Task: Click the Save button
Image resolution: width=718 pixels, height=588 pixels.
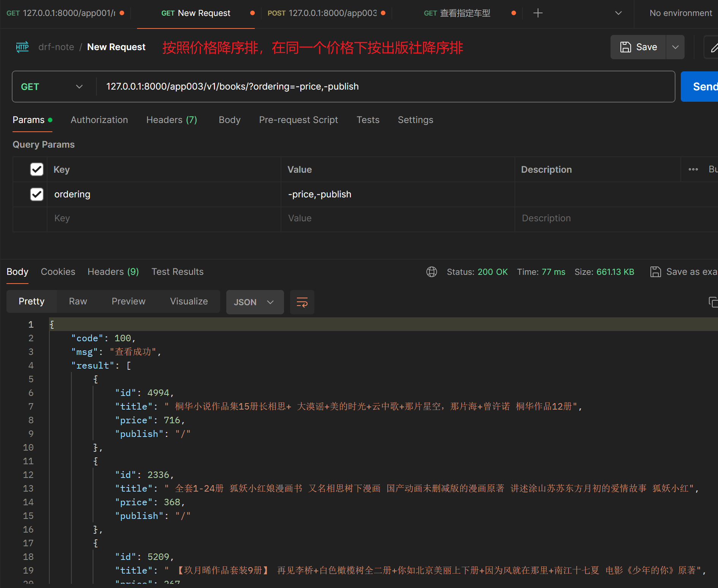Action: coord(638,47)
